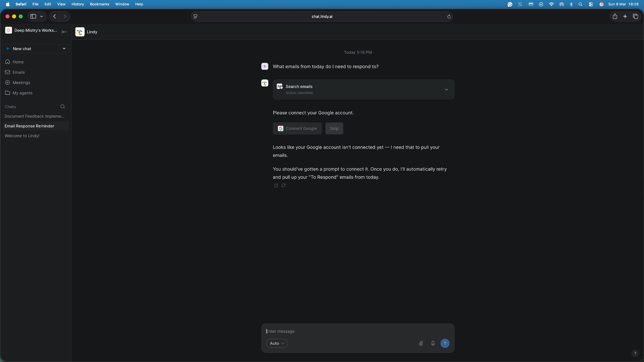The height and width of the screenshot is (362, 644).
Task: Open the Emails section in sidebar
Action: (x=19, y=72)
